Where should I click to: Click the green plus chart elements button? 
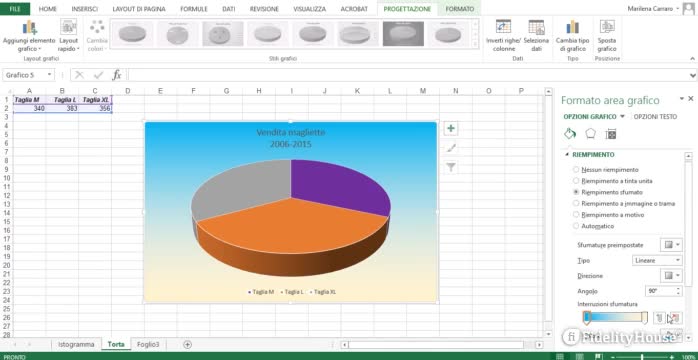[451, 129]
